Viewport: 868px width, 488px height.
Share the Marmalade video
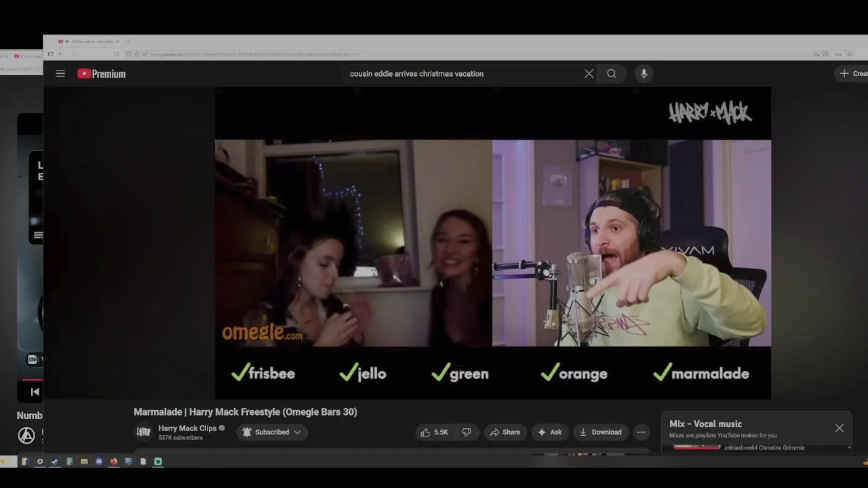(x=505, y=432)
